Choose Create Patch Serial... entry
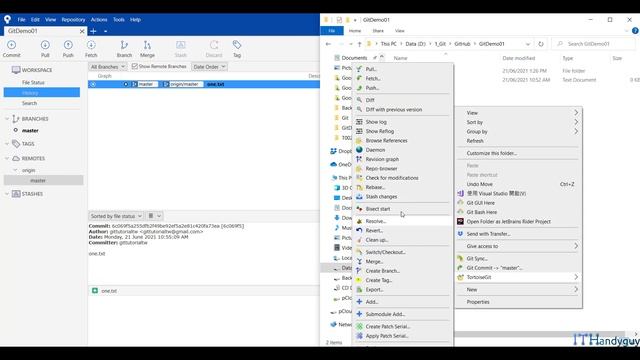 403,327
